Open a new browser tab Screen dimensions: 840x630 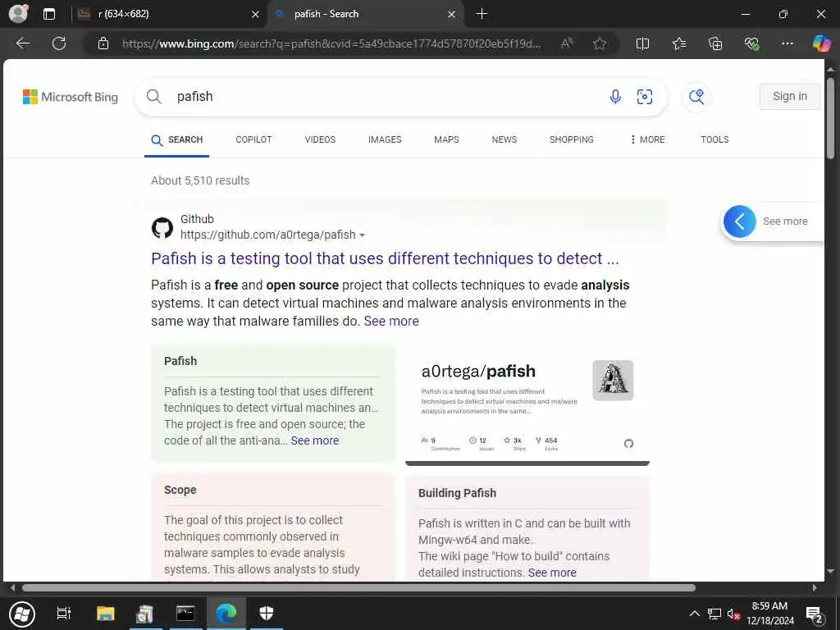482,14
